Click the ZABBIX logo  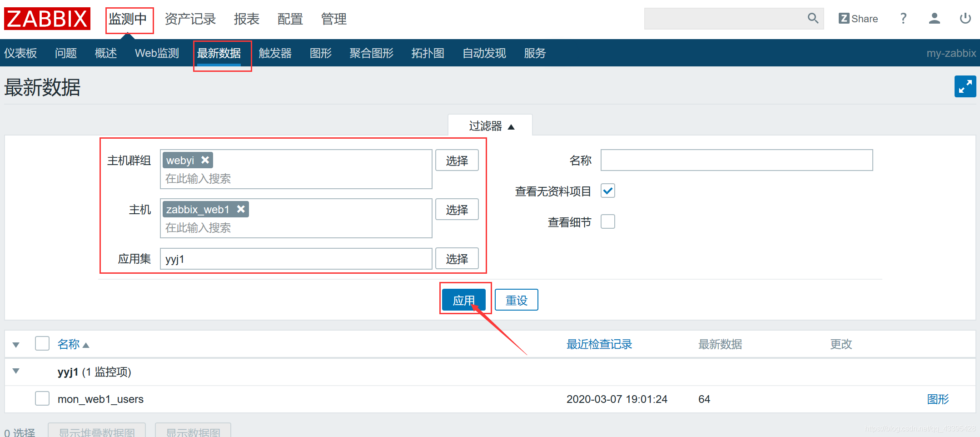pos(47,19)
